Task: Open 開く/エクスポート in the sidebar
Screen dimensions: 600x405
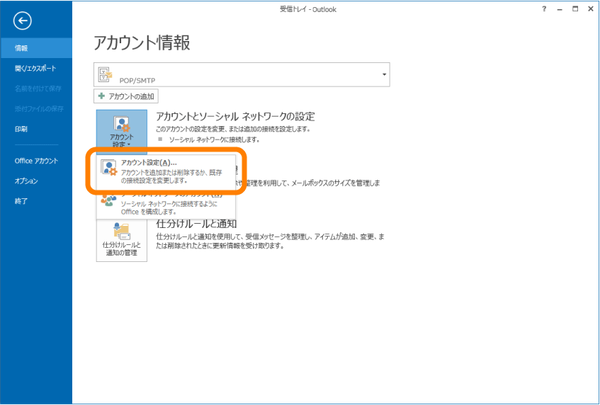Action: point(36,69)
